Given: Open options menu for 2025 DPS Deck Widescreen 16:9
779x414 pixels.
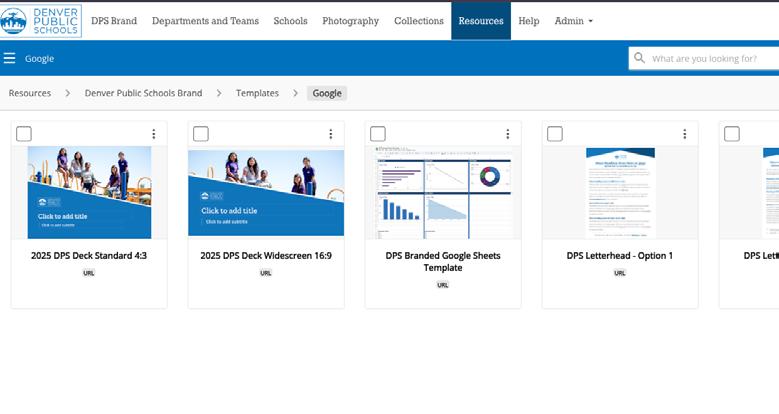Looking at the screenshot, I should 330,134.
